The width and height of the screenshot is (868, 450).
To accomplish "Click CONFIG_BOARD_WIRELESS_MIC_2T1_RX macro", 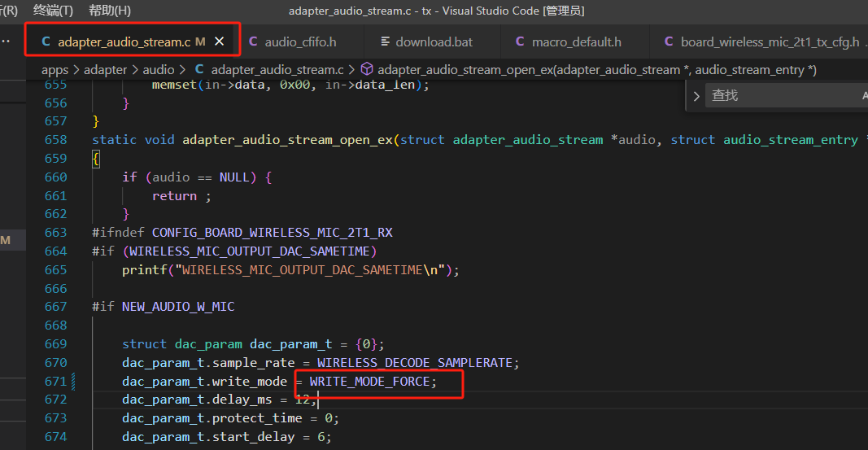I will tap(273, 233).
